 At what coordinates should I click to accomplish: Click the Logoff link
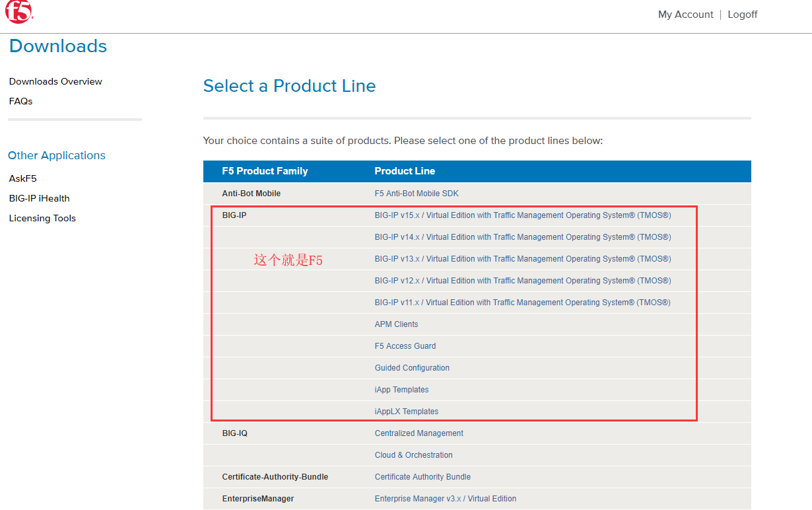pyautogui.click(x=743, y=15)
